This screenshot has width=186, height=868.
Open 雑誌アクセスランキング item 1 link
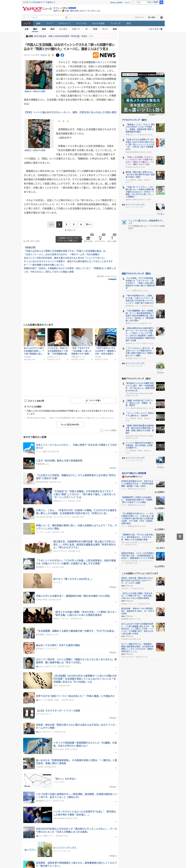pyautogui.click(x=140, y=283)
